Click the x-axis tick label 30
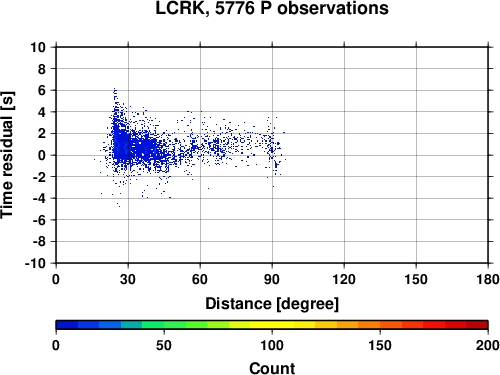Screen dimensions: 500x375 tap(128, 279)
